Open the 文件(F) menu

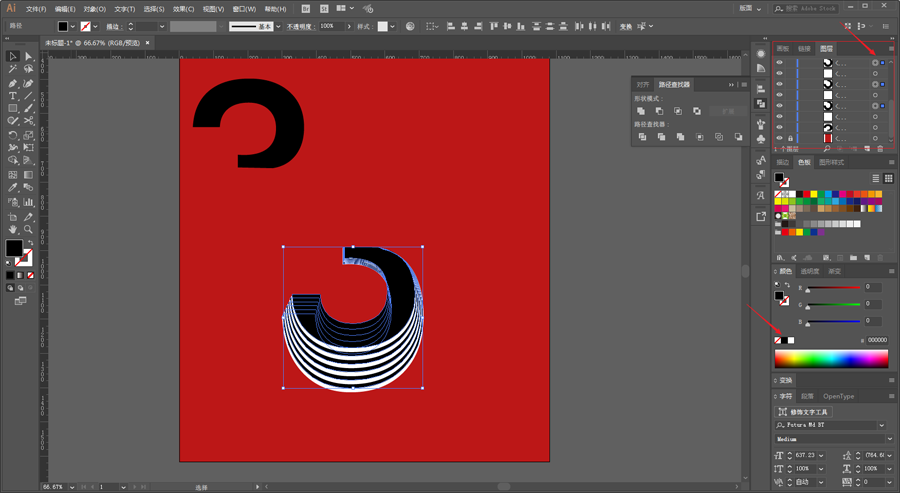36,9
